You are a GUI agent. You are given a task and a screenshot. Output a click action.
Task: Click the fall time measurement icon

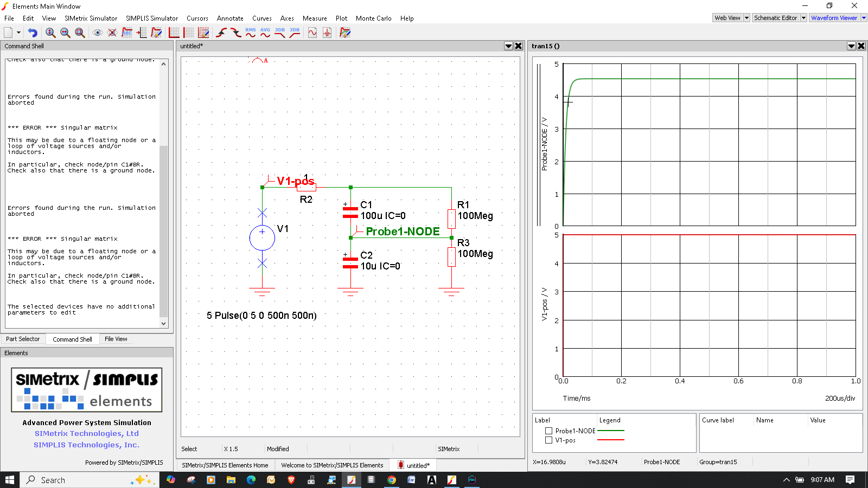click(x=236, y=33)
